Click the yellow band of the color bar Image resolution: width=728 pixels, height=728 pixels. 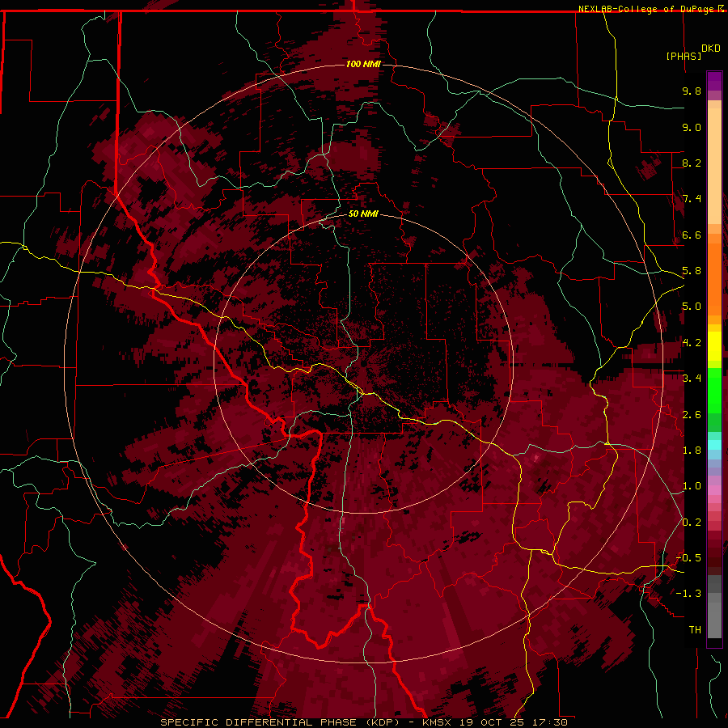(714, 346)
